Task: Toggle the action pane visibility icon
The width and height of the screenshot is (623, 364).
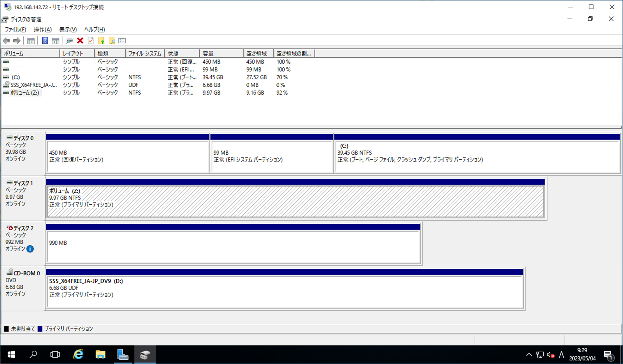Action: pyautogui.click(x=56, y=40)
